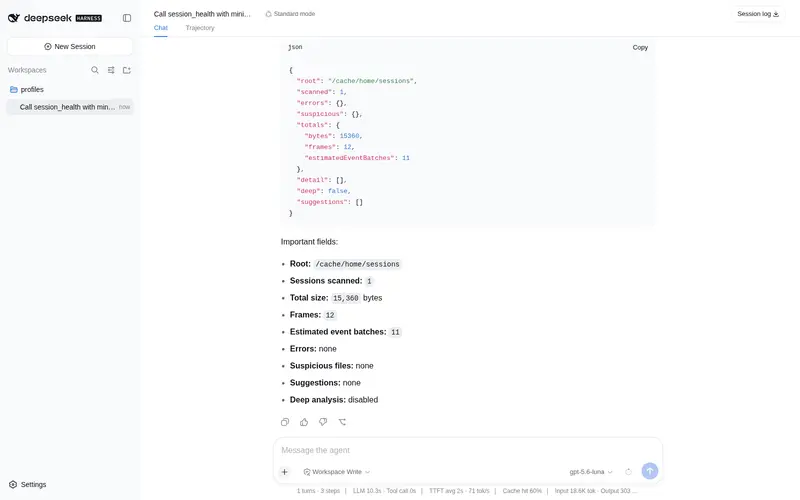The height and width of the screenshot is (500, 800).
Task: Open the workspace sort and filter icon
Action: coord(111,70)
